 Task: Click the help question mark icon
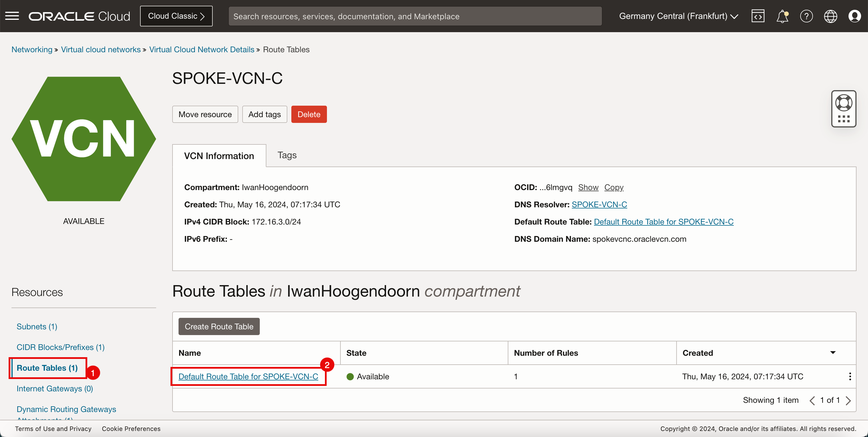pyautogui.click(x=806, y=16)
